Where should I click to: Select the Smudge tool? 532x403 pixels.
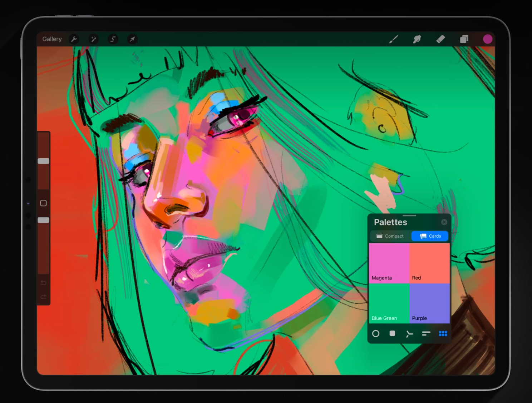pos(417,39)
